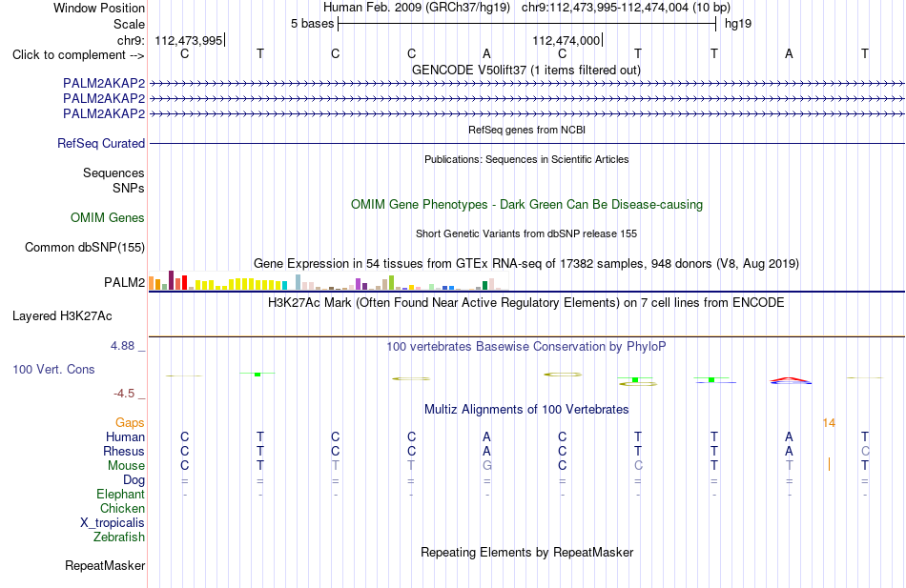Click the Dog species label
The height and width of the screenshot is (588, 906).
click(x=134, y=480)
